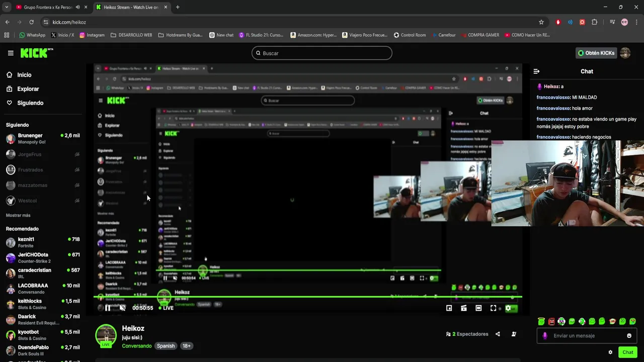Click the Conversando category link

(136, 346)
